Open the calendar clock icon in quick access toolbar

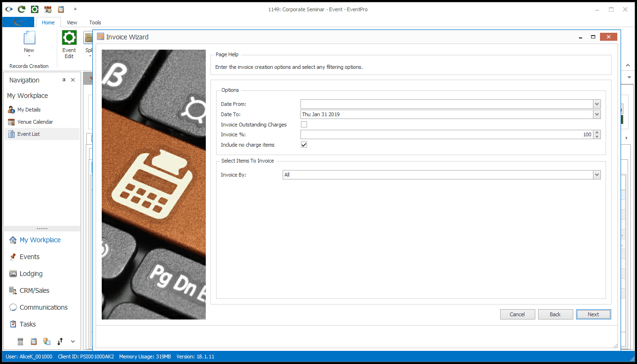pos(48,9)
